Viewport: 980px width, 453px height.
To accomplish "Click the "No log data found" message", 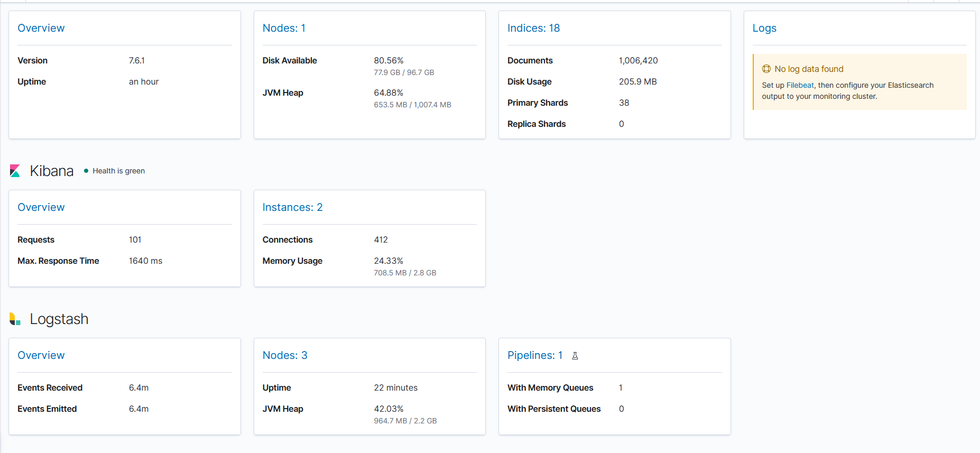I will click(809, 69).
